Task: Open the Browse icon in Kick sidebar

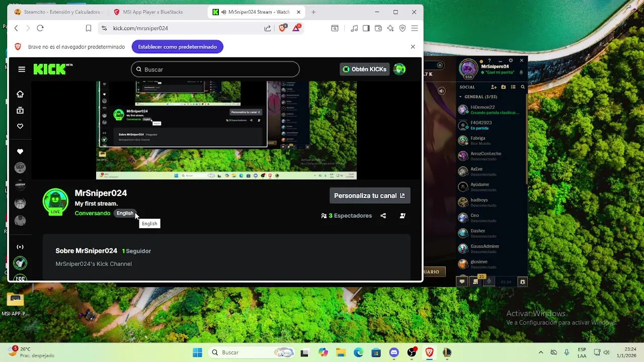Action: pos(20,110)
